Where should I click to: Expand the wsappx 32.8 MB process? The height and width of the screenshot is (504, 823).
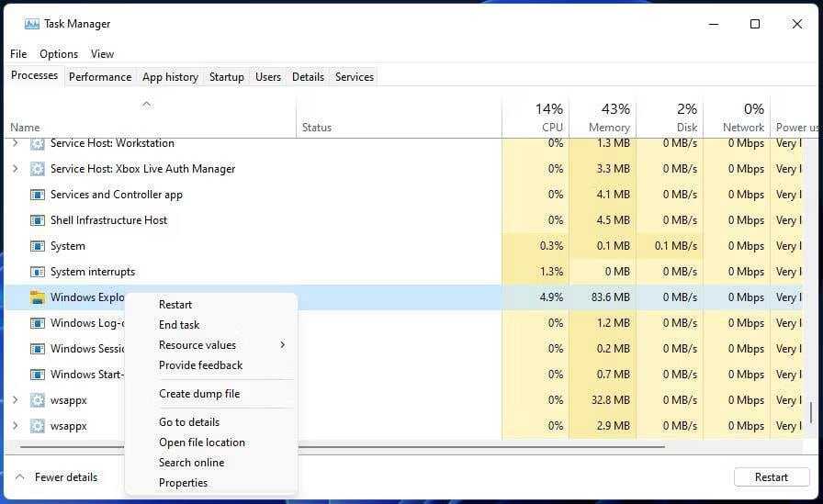point(16,400)
